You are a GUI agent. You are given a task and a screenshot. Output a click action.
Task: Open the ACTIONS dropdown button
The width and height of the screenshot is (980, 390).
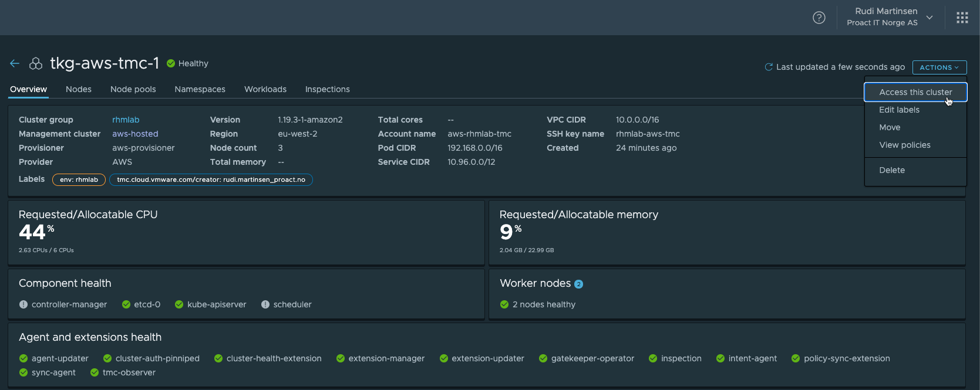coord(939,67)
